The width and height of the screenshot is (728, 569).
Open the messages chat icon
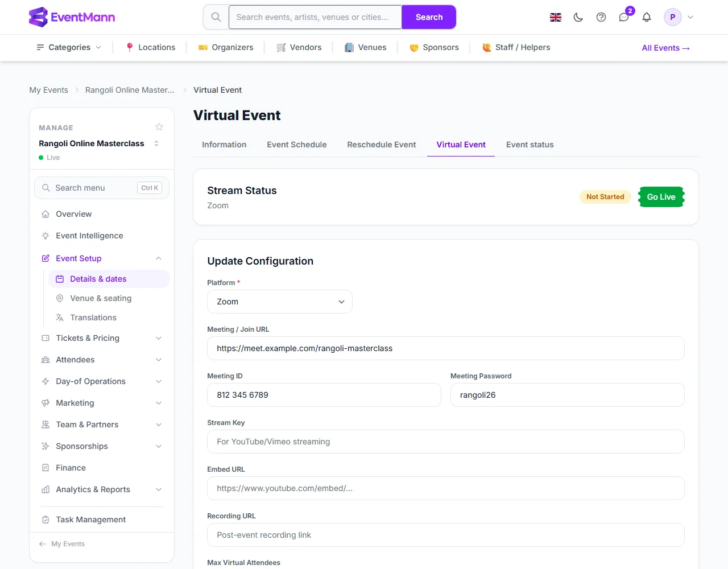tap(624, 17)
